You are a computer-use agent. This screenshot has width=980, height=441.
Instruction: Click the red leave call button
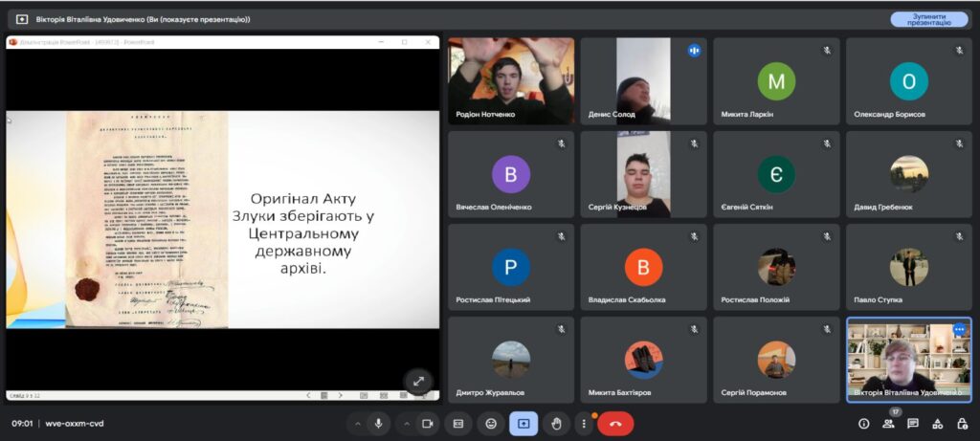[x=615, y=423]
